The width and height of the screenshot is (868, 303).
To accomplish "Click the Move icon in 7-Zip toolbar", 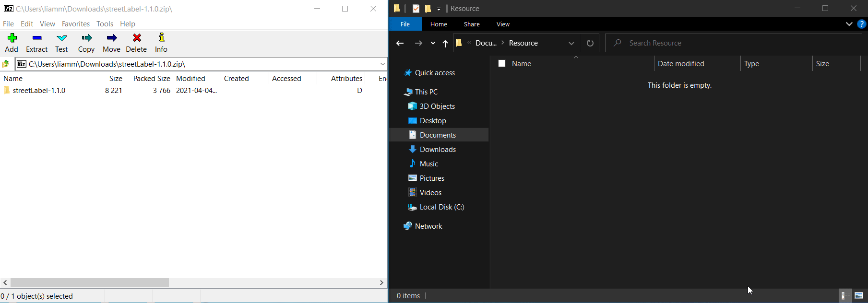I will point(112,42).
